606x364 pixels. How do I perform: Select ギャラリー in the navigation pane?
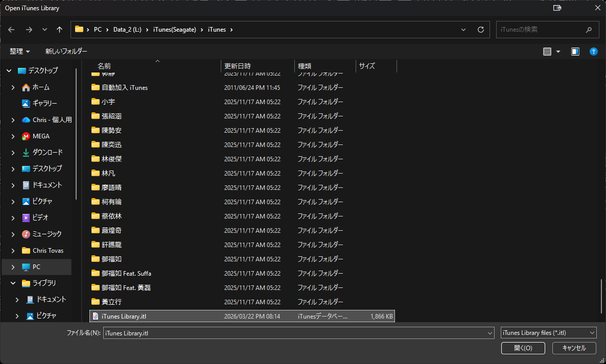click(44, 104)
